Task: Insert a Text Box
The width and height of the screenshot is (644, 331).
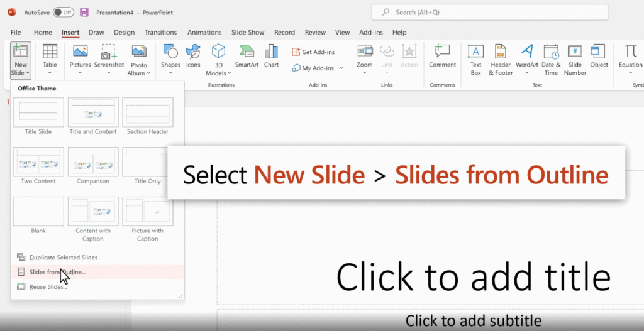Action: click(475, 60)
